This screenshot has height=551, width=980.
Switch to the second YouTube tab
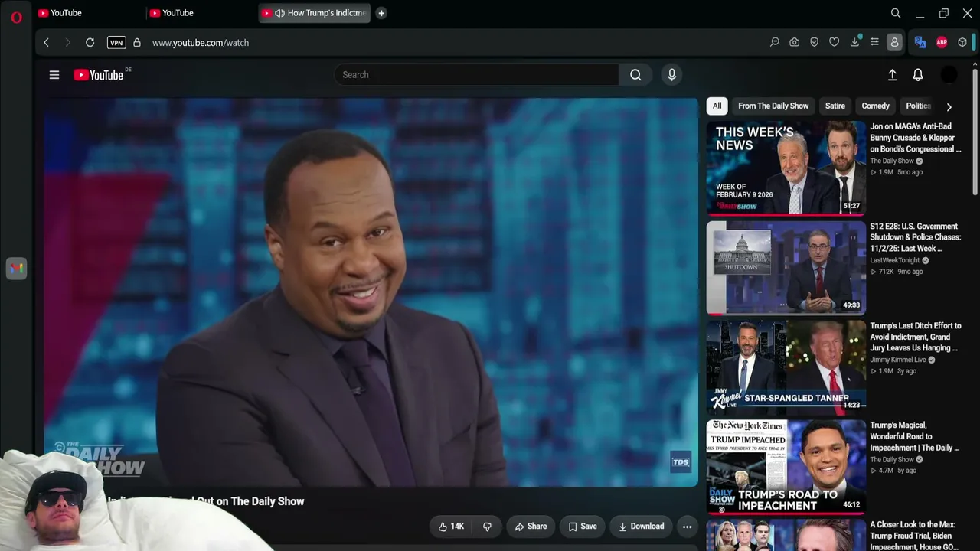pos(201,13)
